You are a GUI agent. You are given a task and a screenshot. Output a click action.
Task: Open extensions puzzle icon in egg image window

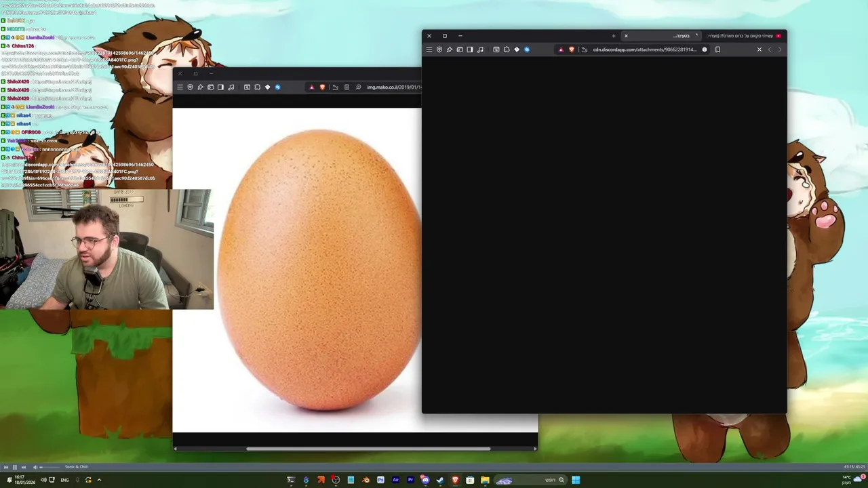257,87
